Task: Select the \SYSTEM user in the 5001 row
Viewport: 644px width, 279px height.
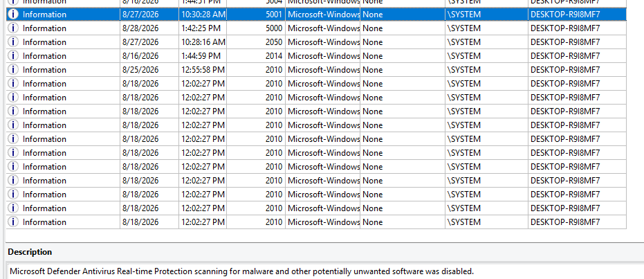Action: (x=463, y=15)
